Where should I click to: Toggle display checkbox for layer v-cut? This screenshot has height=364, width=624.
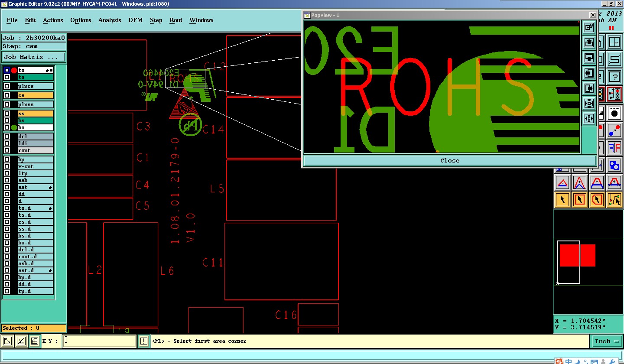coord(7,166)
